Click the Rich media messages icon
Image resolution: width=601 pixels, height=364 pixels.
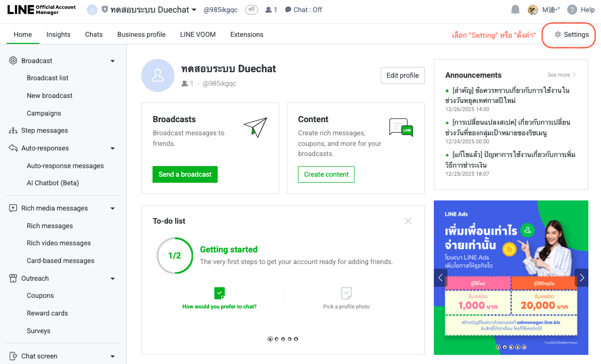point(13,208)
